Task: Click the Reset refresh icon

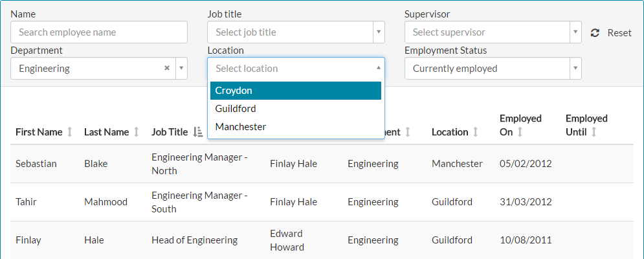Action: 595,32
